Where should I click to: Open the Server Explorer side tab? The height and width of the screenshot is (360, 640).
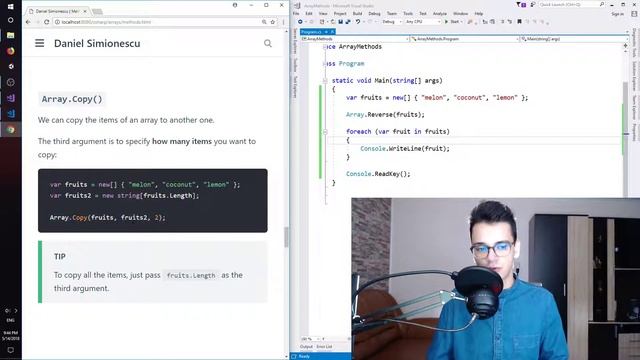(x=295, y=41)
